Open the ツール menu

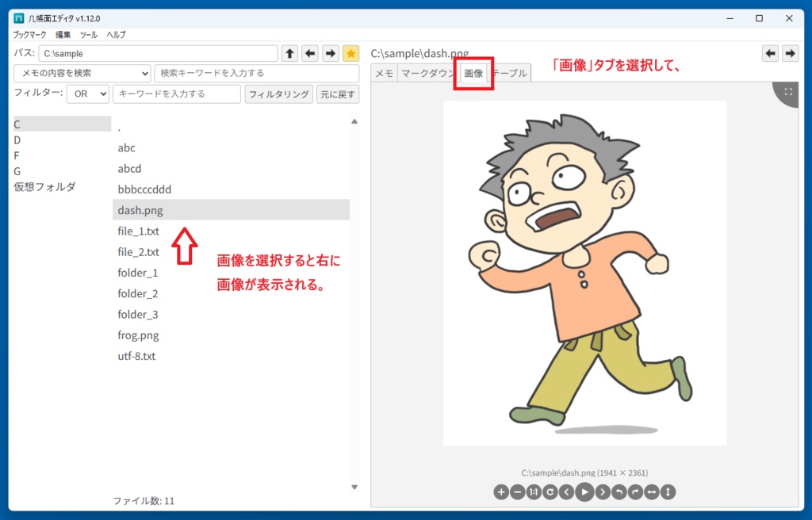coord(89,35)
